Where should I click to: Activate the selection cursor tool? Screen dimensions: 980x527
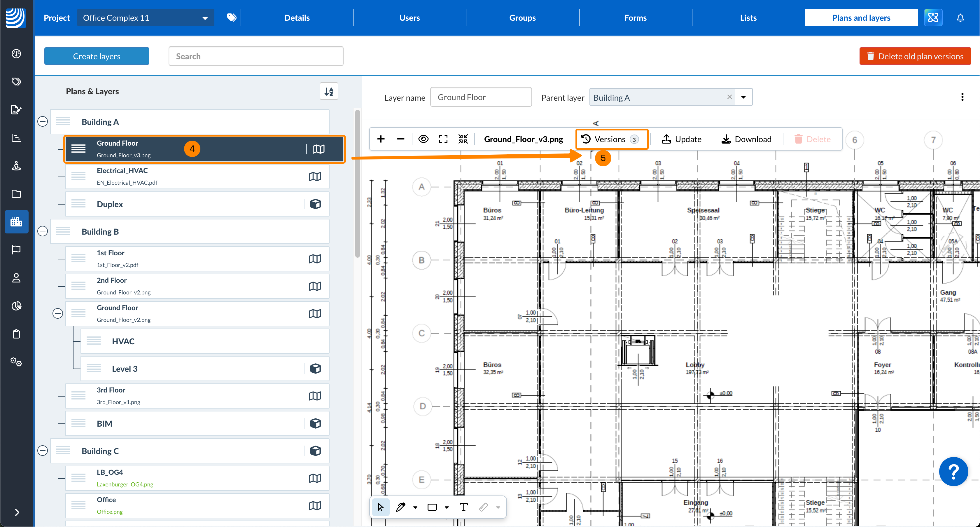pyautogui.click(x=380, y=507)
